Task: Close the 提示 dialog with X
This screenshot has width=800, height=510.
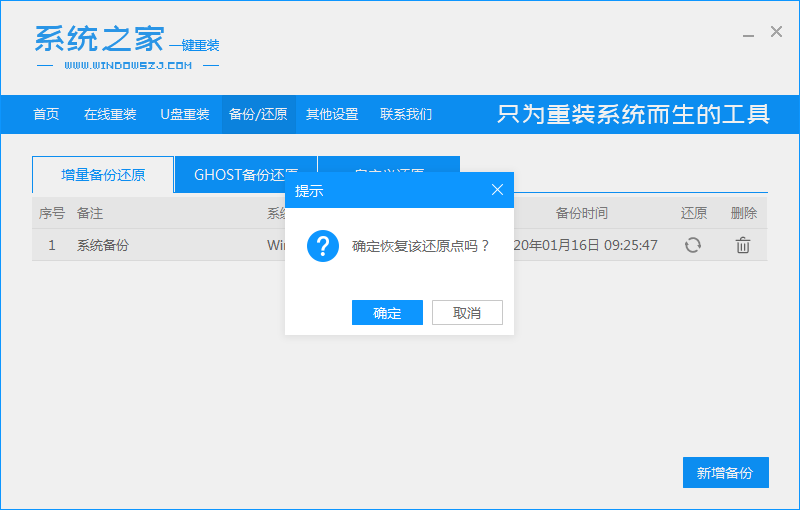Action: click(x=497, y=190)
